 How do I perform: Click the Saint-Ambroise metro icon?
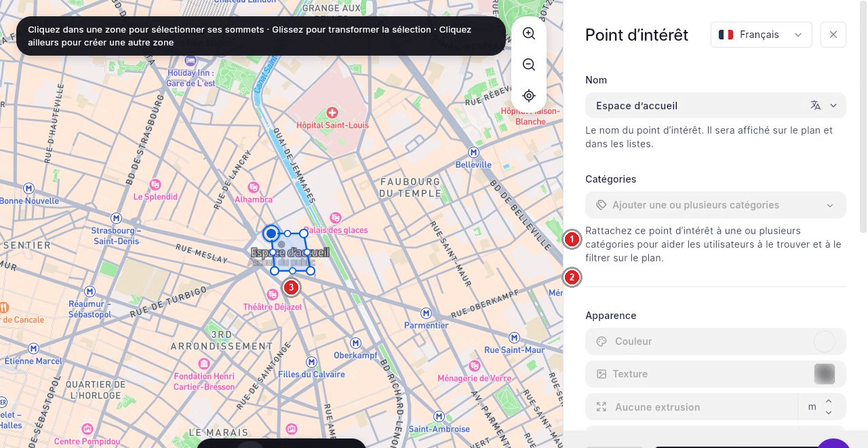(439, 416)
